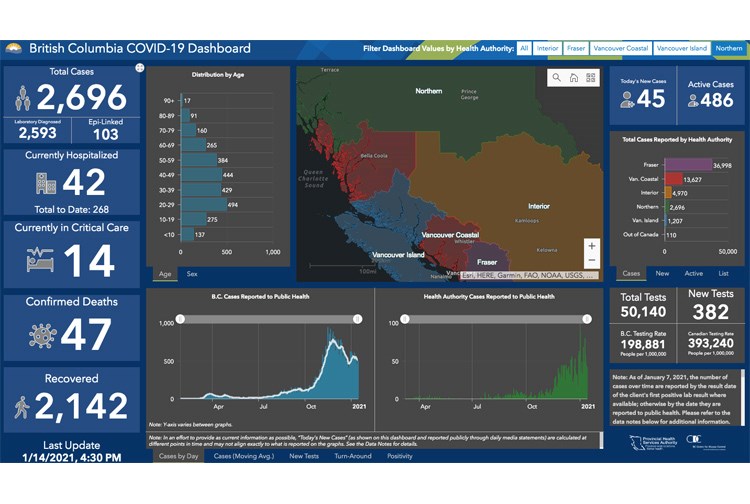
Task: Click the Fraser region label on map
Action: pyautogui.click(x=487, y=262)
